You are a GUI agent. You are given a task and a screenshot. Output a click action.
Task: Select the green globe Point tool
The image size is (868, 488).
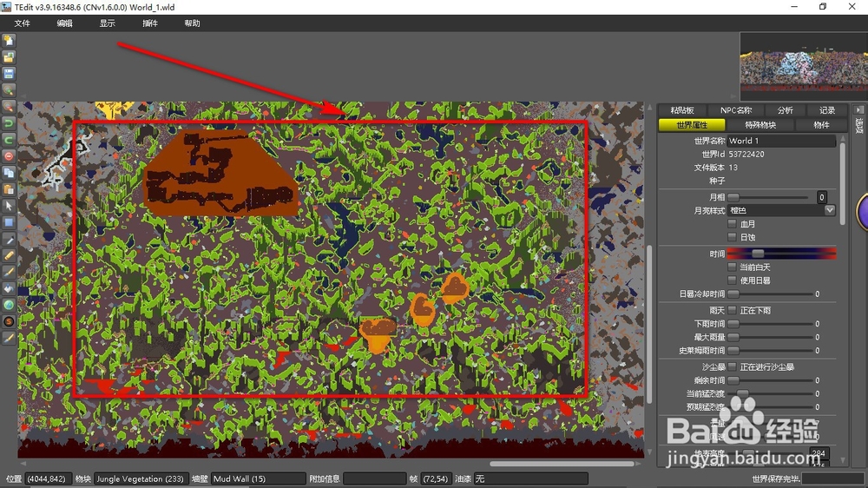9,305
